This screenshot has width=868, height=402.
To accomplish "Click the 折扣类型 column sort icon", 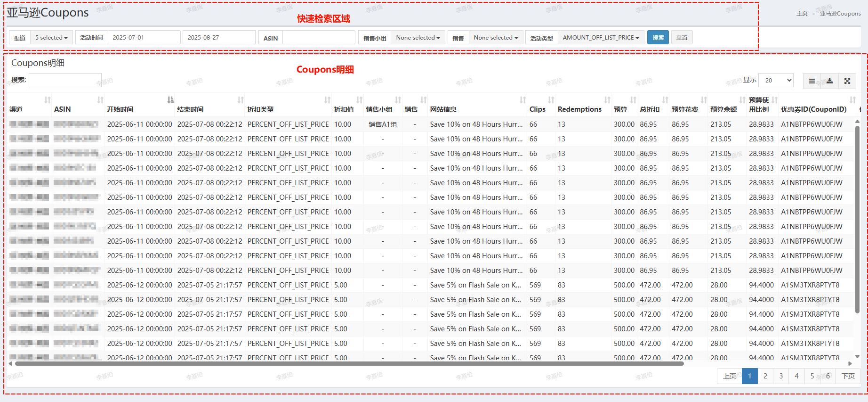I will pyautogui.click(x=327, y=100).
